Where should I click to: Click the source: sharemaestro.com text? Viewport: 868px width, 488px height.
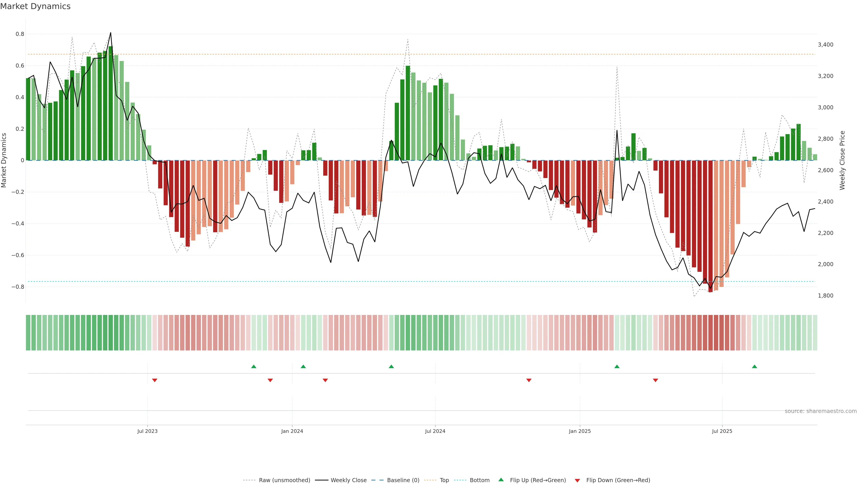point(821,411)
